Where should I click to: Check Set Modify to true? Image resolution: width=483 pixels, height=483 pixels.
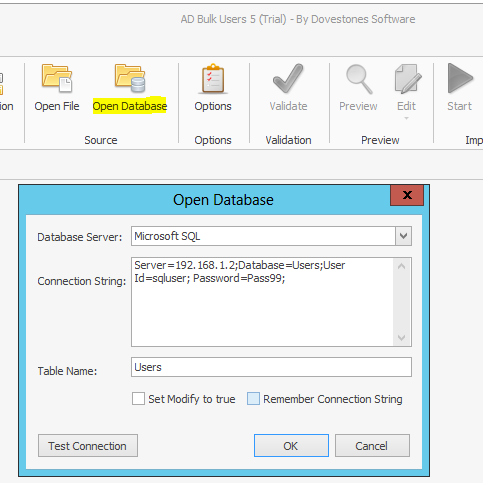pos(138,399)
